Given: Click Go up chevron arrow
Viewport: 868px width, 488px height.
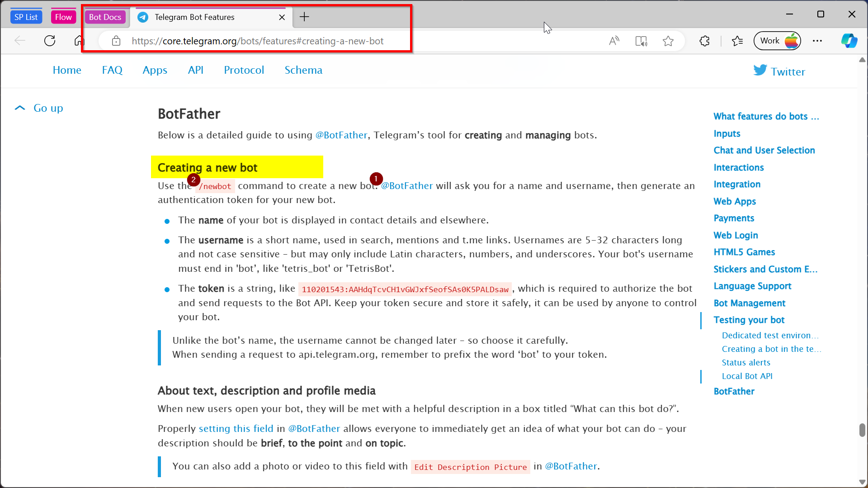Looking at the screenshot, I should click(20, 108).
